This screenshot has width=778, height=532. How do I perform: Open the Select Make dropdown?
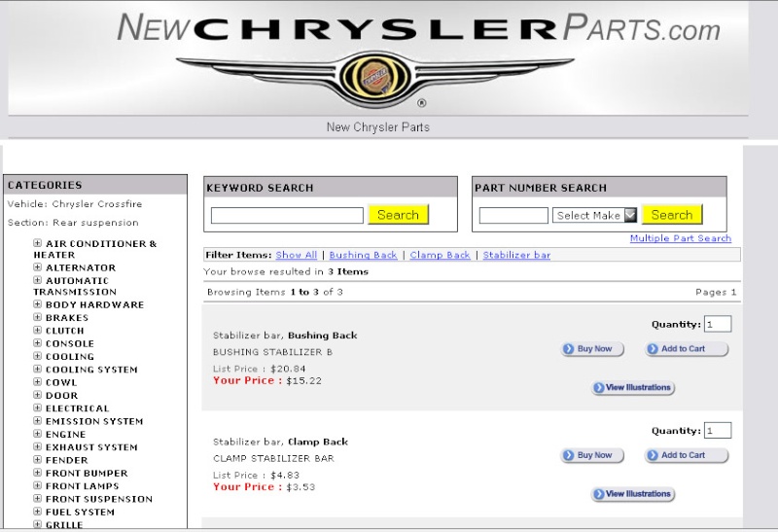point(594,215)
